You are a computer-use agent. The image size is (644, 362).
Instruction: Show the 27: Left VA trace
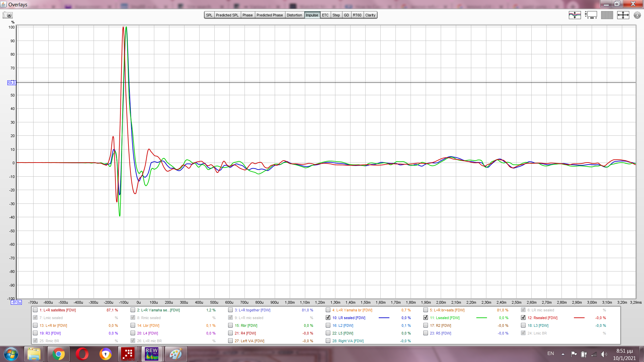(230, 341)
